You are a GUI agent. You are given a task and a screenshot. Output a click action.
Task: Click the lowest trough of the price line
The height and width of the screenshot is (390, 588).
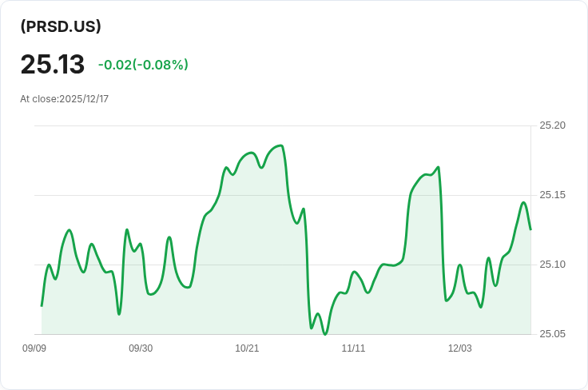[324, 333]
